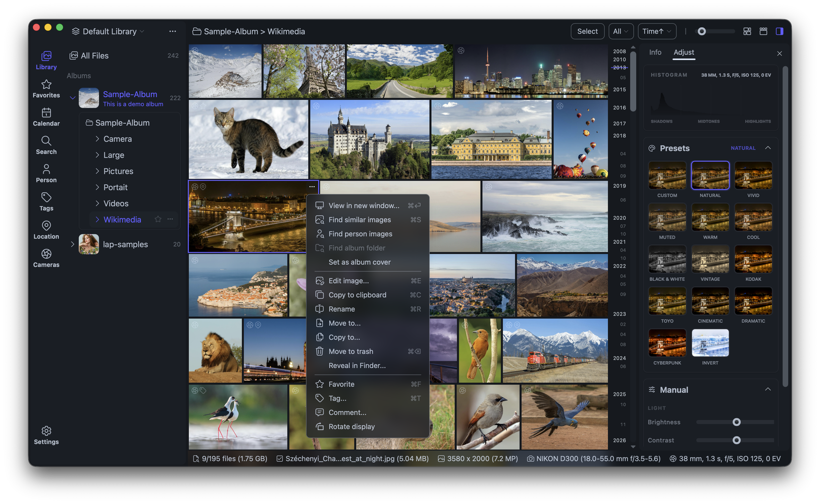The image size is (820, 504).
Task: Open All Files in the library
Action: [94, 55]
